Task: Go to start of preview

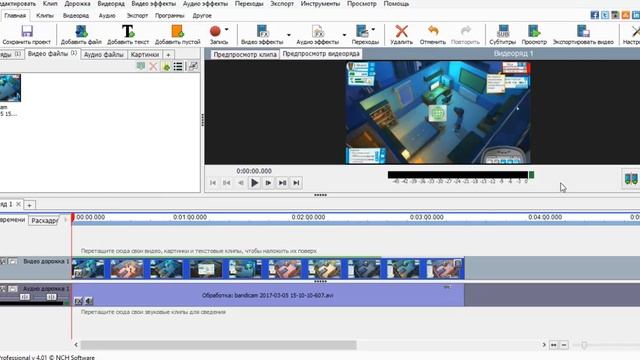Action: click(213, 183)
